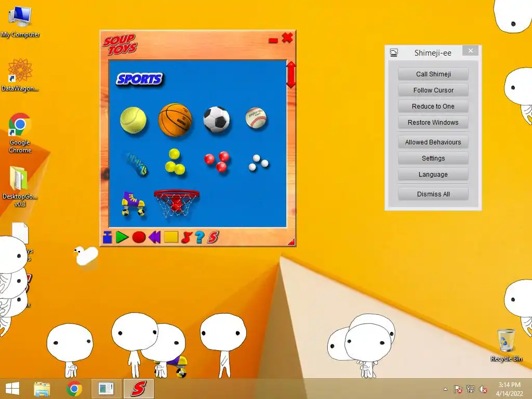Select the red balls group

[217, 162]
